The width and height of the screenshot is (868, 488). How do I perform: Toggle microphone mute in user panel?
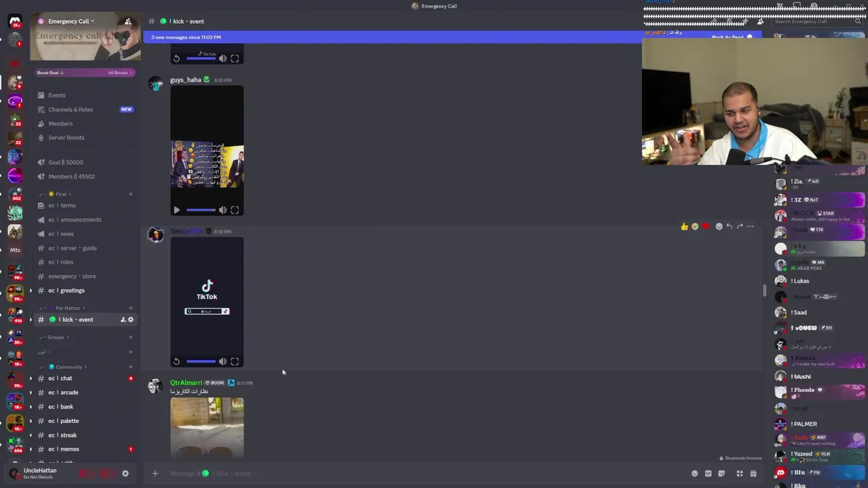85,473
